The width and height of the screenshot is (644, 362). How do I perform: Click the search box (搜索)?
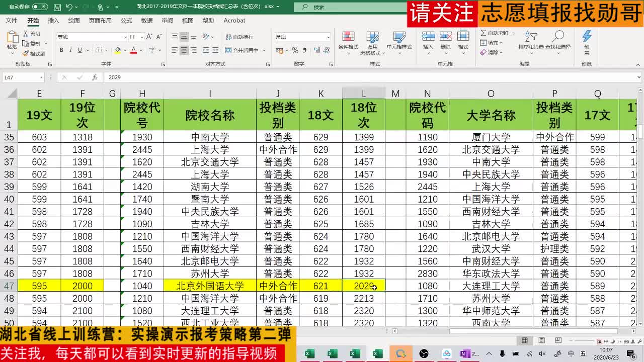point(350,7)
